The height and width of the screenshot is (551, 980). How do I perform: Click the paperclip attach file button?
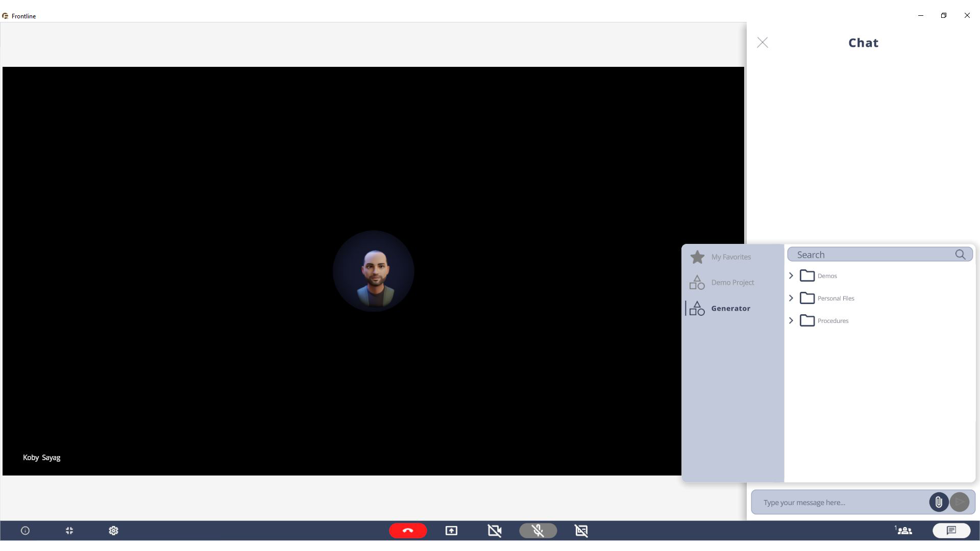939,502
